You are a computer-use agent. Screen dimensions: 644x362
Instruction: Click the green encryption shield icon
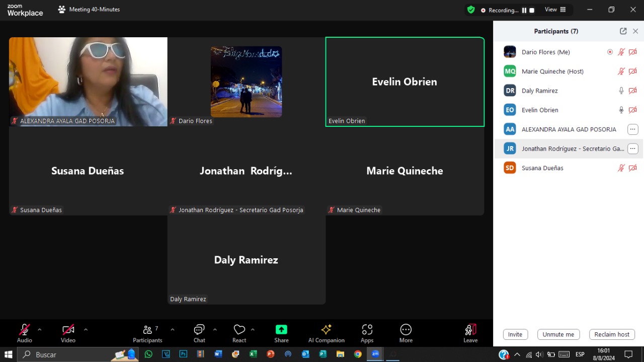click(471, 10)
